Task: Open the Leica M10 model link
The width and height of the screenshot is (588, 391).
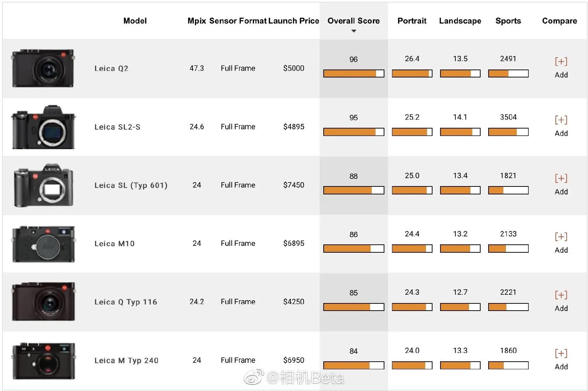Action: pyautogui.click(x=114, y=244)
